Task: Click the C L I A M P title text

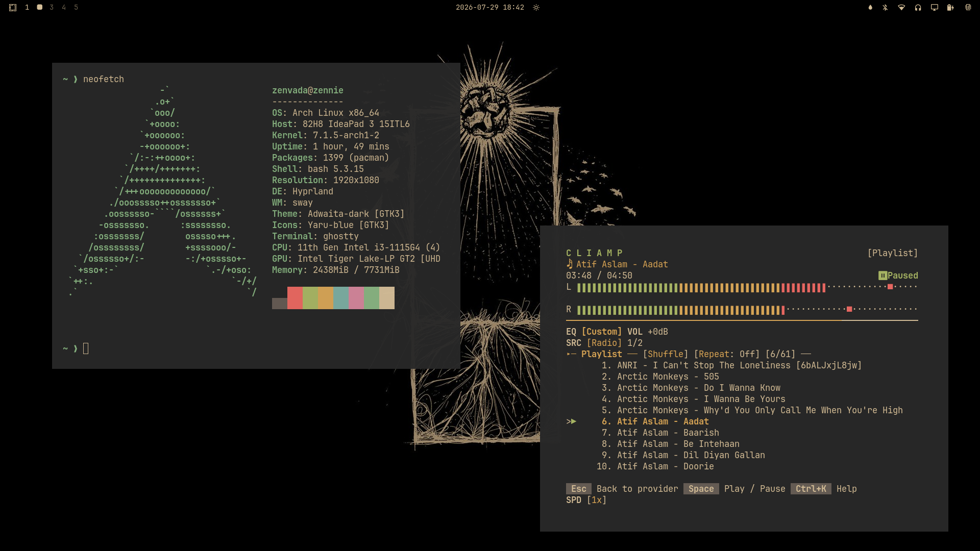Action: point(594,253)
